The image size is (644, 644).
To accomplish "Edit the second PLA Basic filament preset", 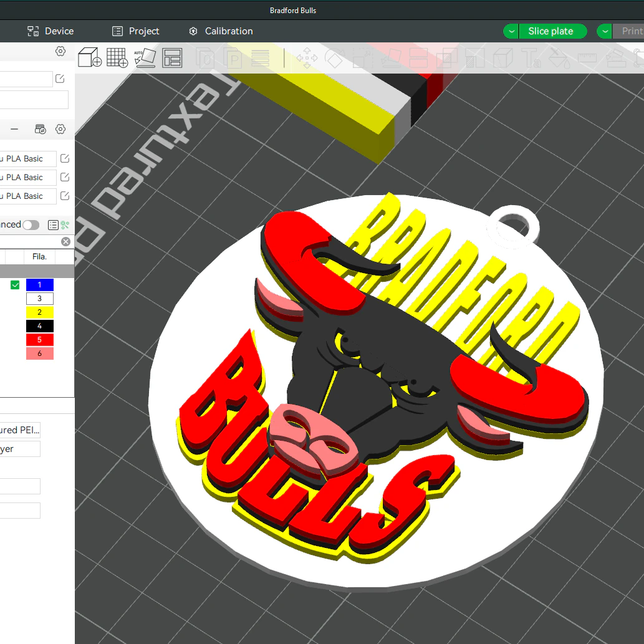I will (x=64, y=177).
